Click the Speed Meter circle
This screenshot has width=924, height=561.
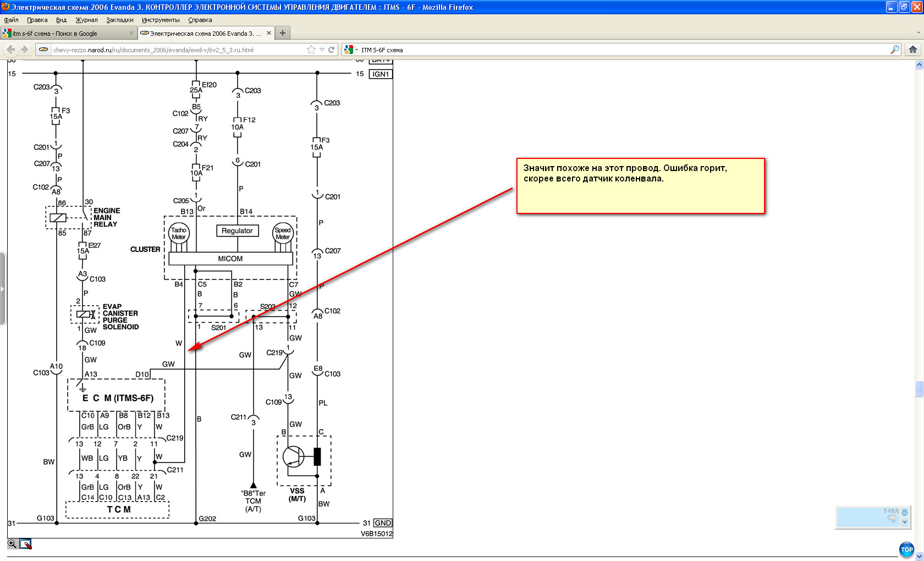283,234
